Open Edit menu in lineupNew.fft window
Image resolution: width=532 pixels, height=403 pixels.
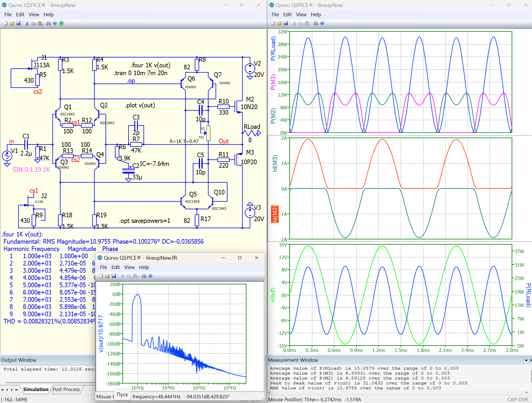coord(116,267)
